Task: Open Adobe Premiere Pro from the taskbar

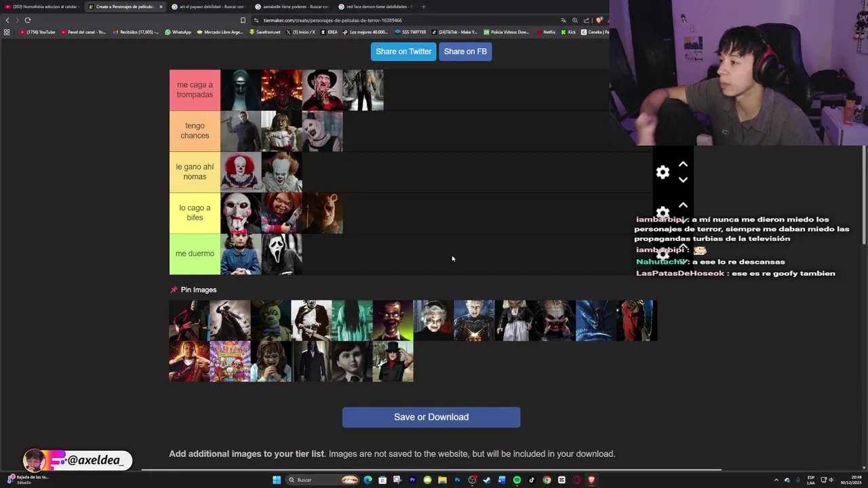Action: tap(412, 480)
